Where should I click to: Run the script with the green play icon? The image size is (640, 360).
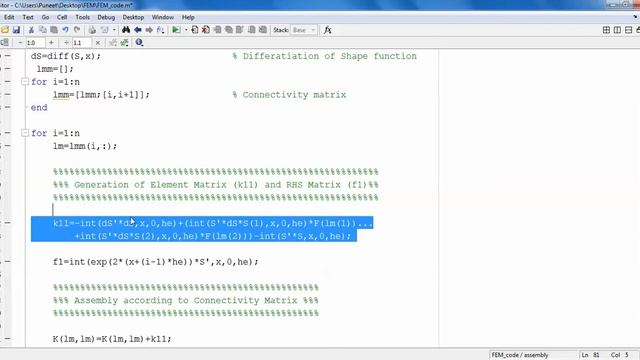coord(176,30)
